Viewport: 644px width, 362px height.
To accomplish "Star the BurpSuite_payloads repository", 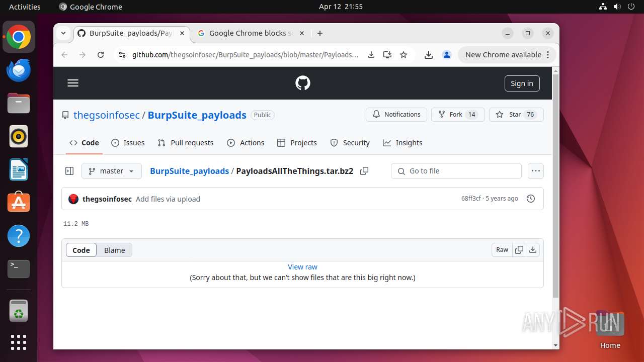I will 516,115.
